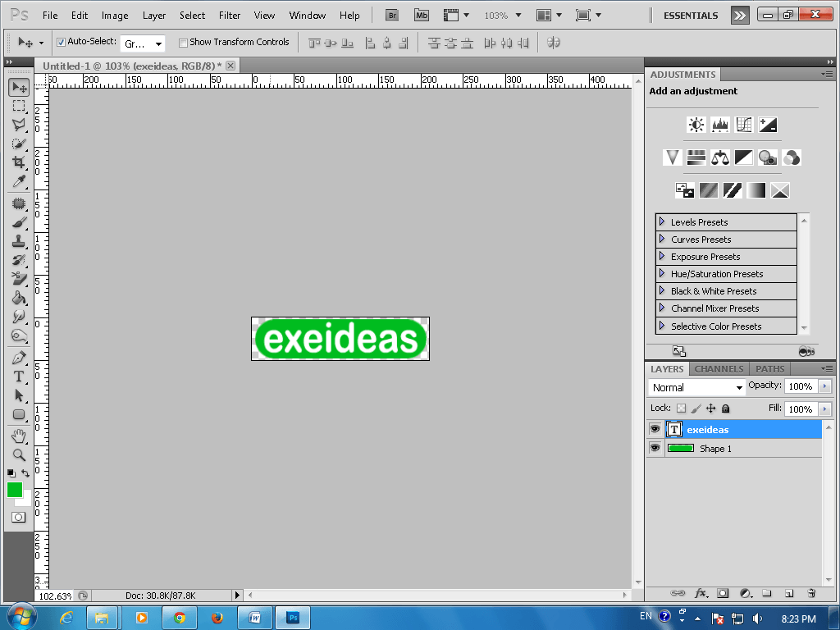This screenshot has height=630, width=840.
Task: Hide the exeideas text layer
Action: [x=655, y=429]
